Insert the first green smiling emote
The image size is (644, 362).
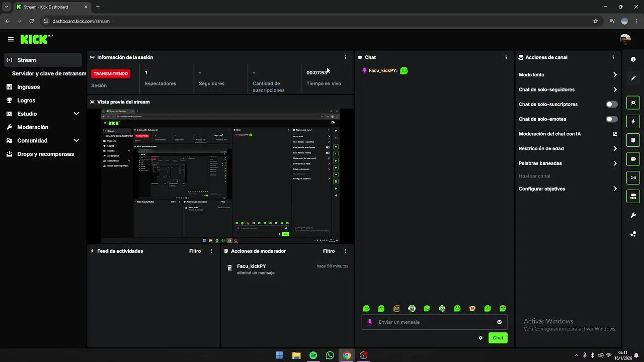366,308
